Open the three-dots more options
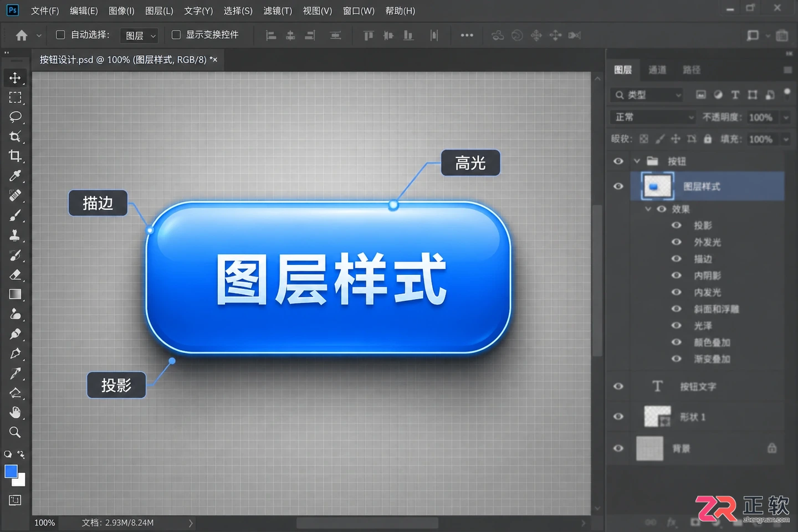This screenshot has height=532, width=798. [x=467, y=35]
